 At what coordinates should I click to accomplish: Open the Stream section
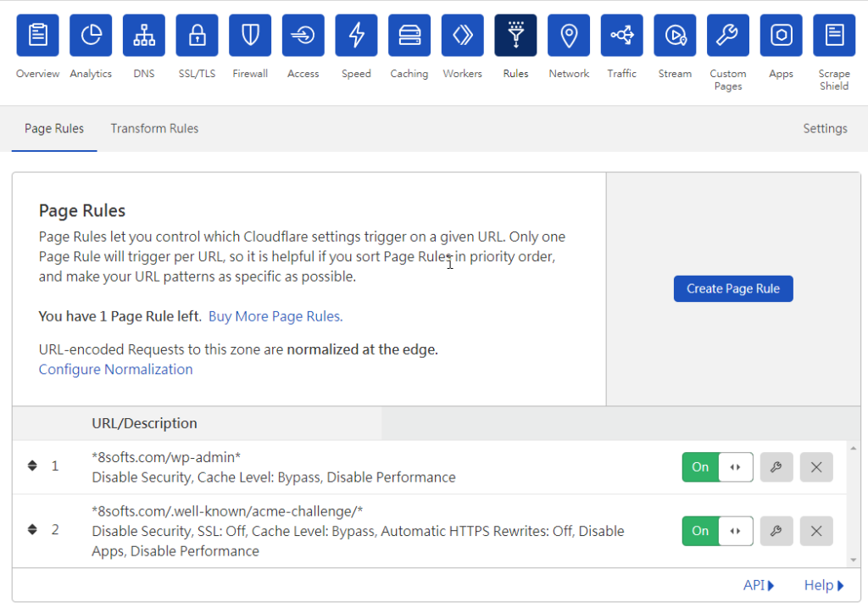675,35
